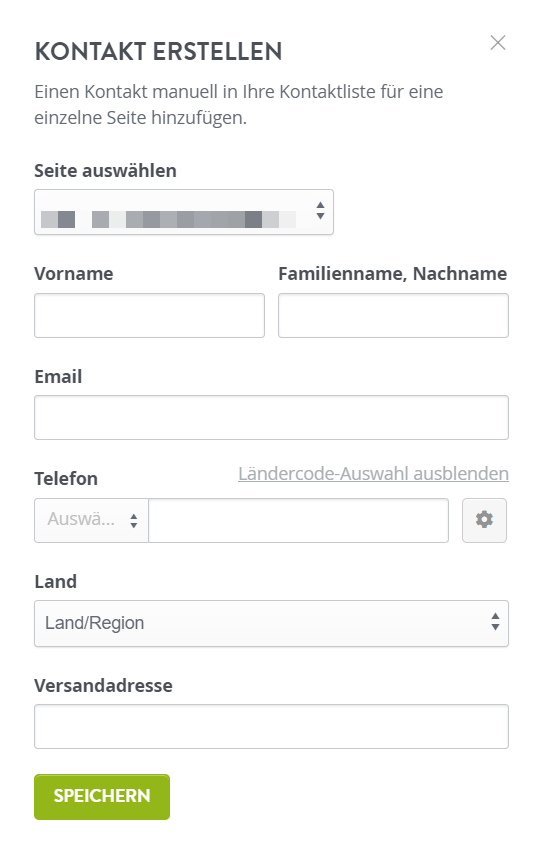Close the Kontakt erstellen dialog
Image resolution: width=544 pixels, height=856 pixels.
(498, 43)
